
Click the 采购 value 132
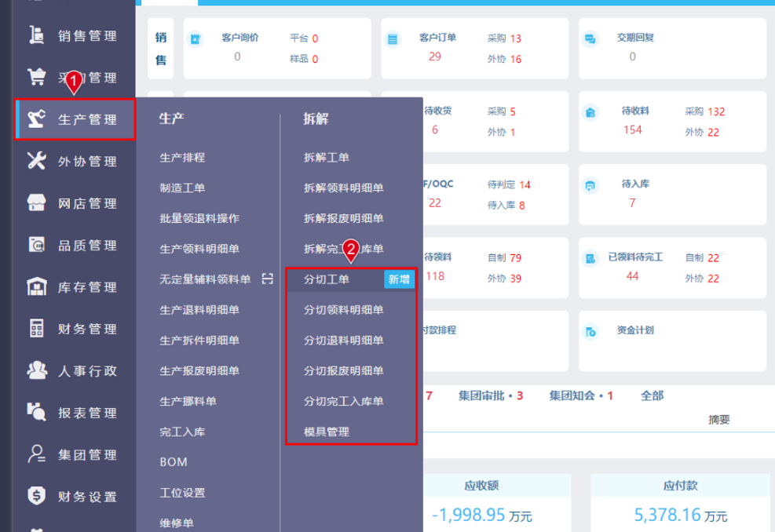716,111
